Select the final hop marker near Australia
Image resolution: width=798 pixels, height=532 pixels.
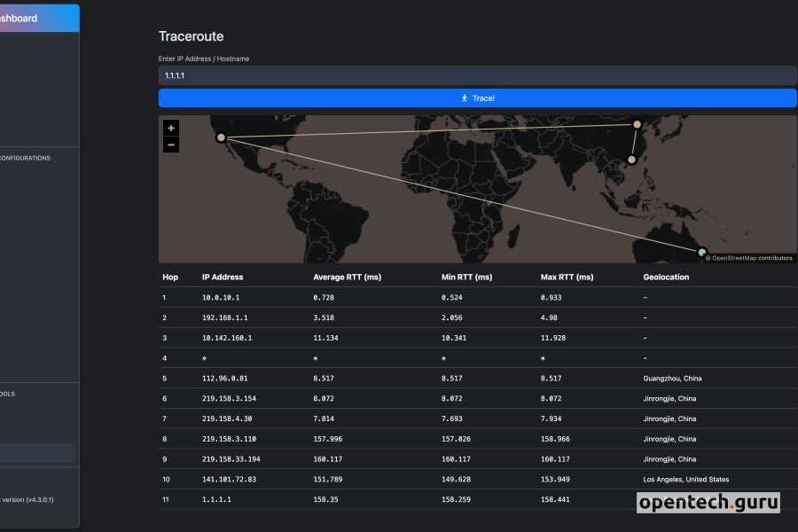[x=701, y=253]
